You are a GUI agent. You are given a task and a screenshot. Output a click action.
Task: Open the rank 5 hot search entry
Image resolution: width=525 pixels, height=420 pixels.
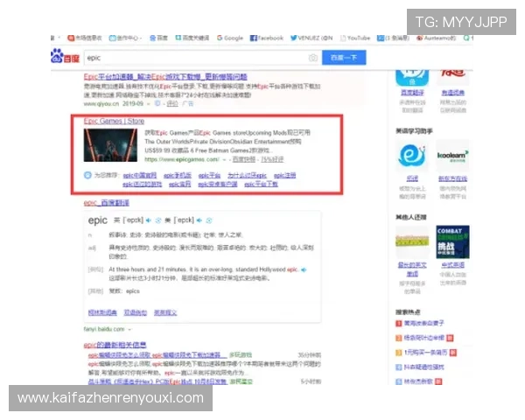(419, 381)
